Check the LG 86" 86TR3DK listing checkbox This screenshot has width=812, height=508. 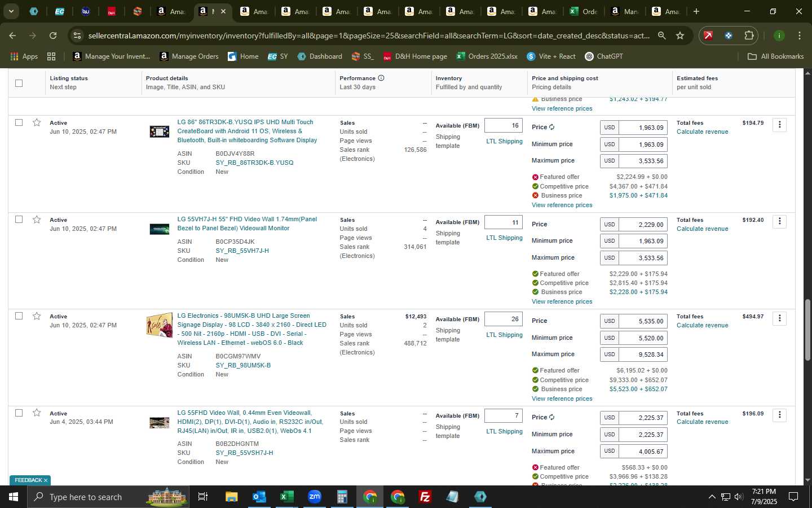coord(19,122)
